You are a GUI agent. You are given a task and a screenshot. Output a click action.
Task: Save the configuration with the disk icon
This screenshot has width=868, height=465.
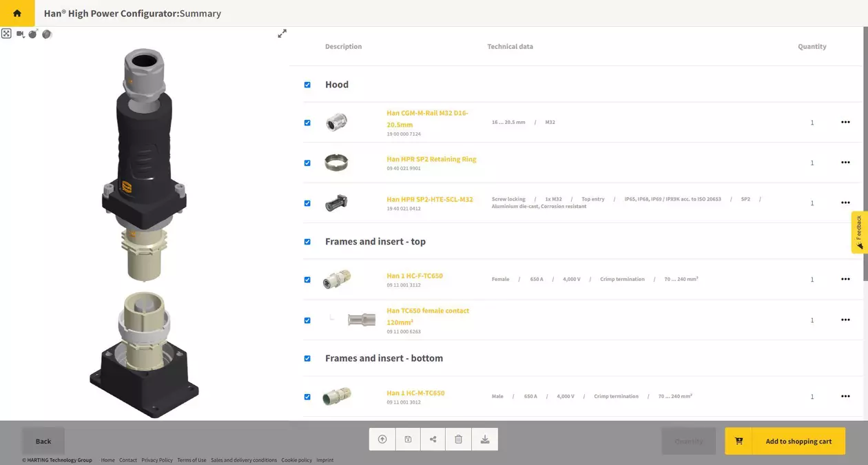(408, 440)
